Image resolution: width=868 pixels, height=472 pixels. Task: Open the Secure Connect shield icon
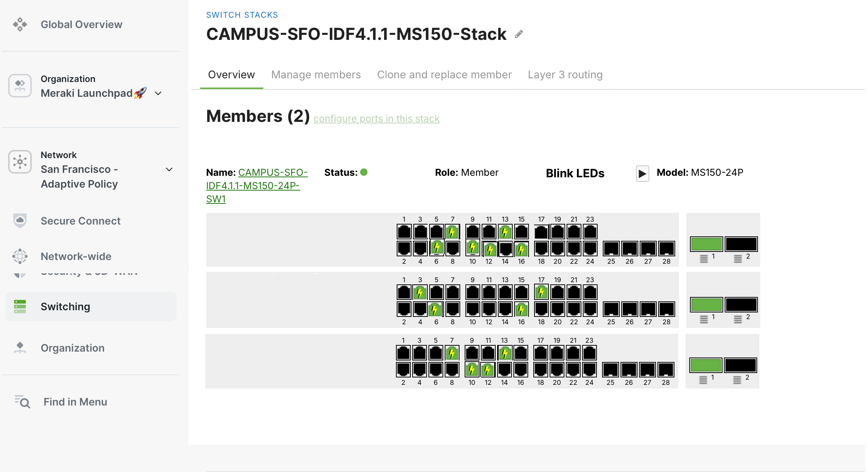[x=20, y=220]
